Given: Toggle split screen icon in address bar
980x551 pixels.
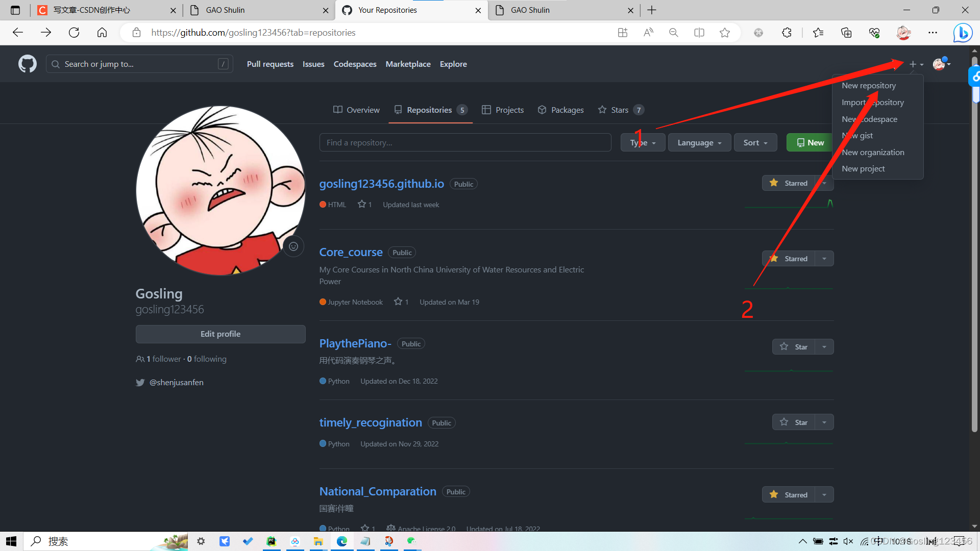Looking at the screenshot, I should click(x=699, y=33).
